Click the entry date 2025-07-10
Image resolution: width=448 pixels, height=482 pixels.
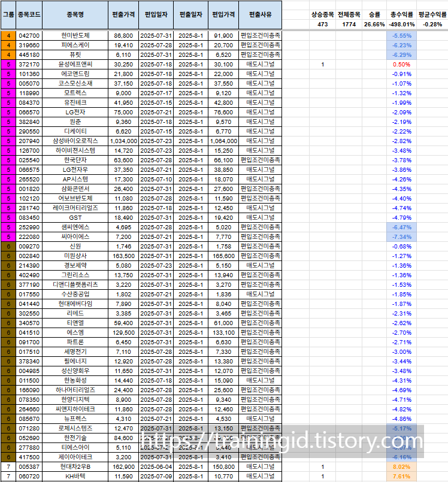[156, 180]
